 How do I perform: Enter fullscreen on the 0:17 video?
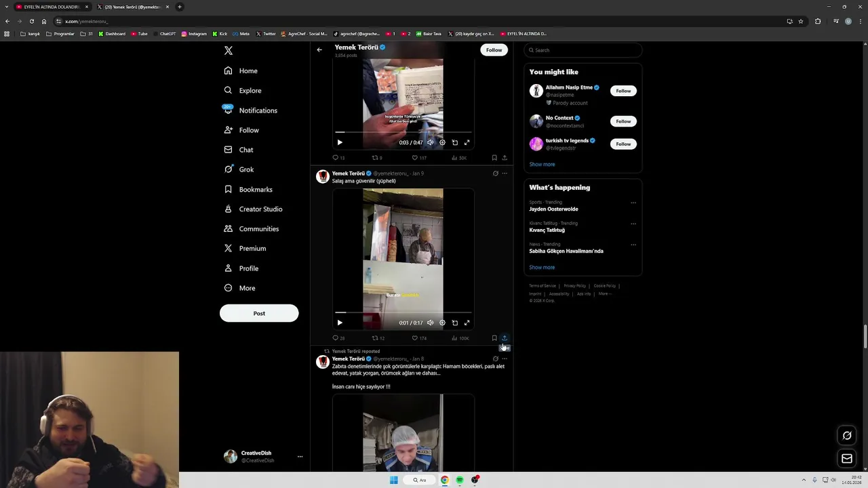pos(467,323)
